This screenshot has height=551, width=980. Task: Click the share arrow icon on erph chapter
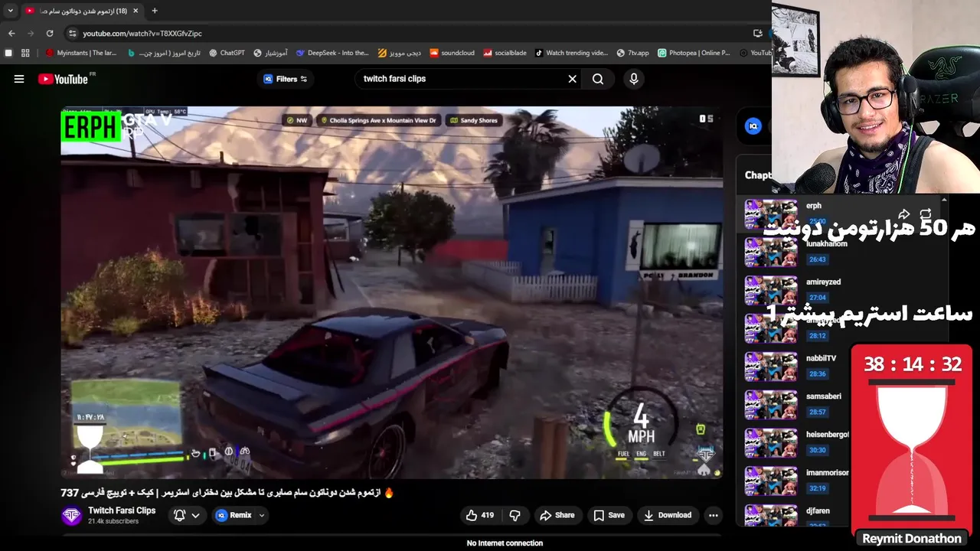(x=904, y=214)
